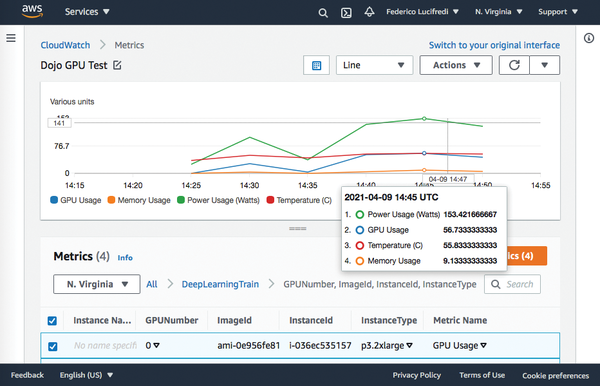Sort by the InstanceType column header
Image resolution: width=600 pixels, height=386 pixels.
389,321
